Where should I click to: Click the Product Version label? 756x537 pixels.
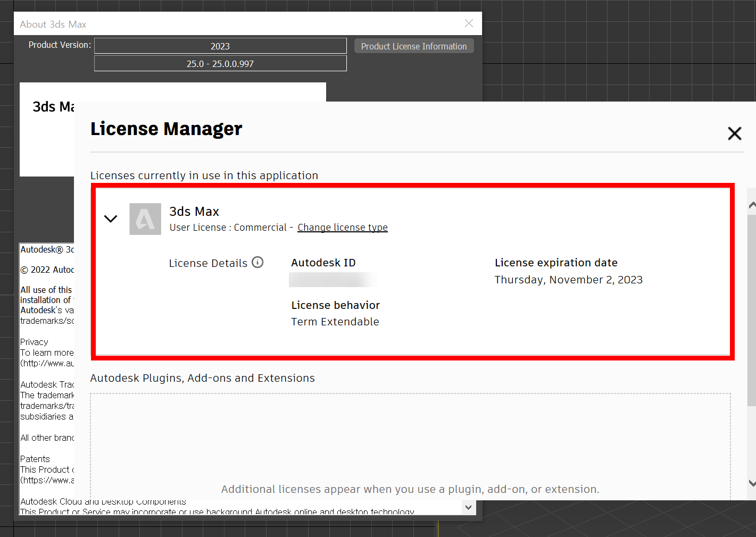[x=60, y=45]
